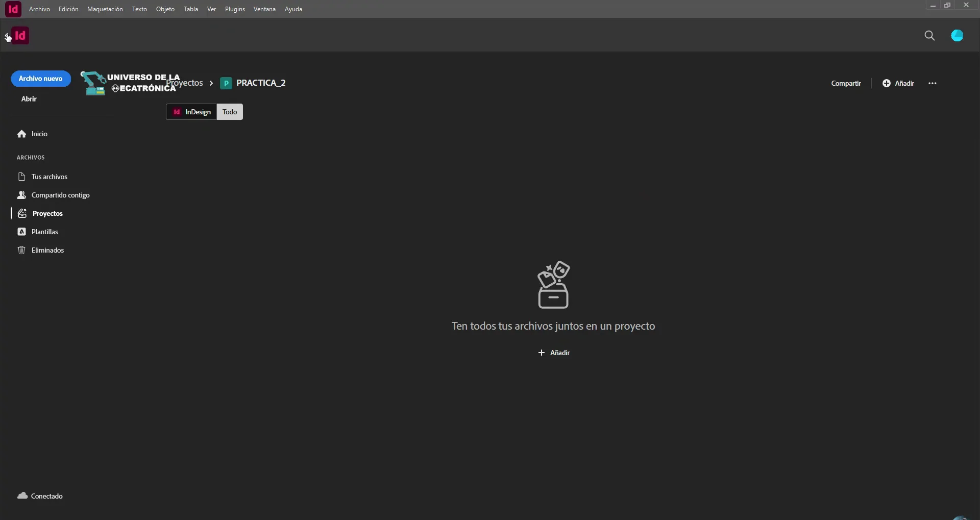
Task: Open the three-dot more options menu
Action: click(932, 83)
